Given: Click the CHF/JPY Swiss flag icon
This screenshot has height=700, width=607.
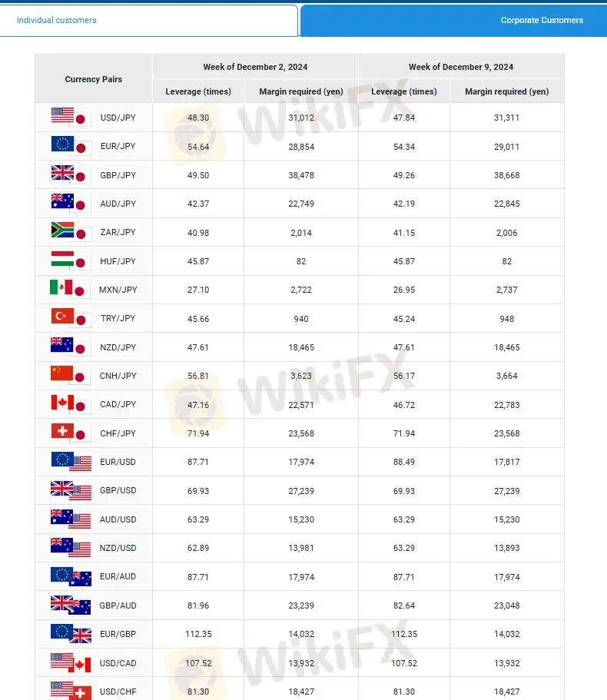Looking at the screenshot, I should (62, 431).
